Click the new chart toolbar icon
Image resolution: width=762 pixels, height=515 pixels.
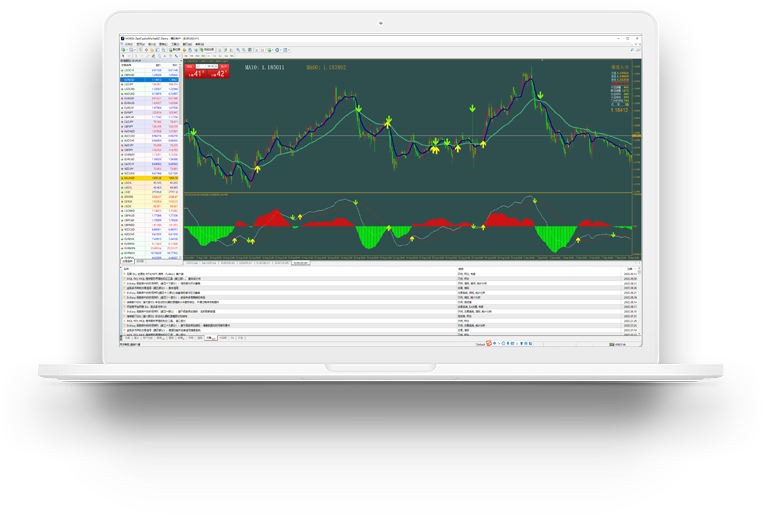(x=123, y=51)
